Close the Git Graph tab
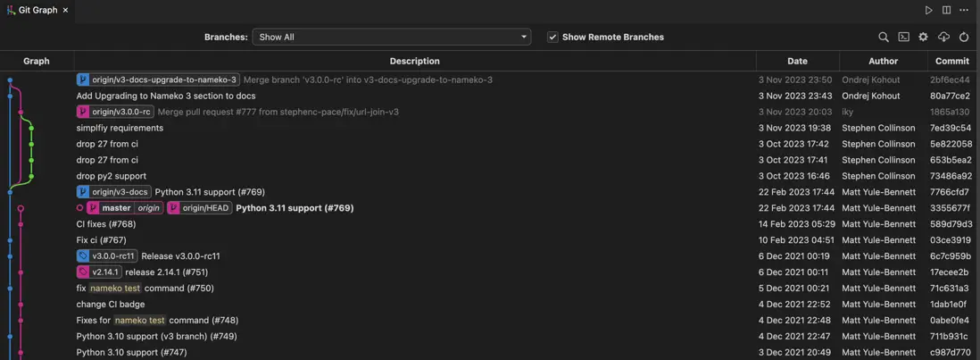The height and width of the screenshot is (360, 980). tap(65, 10)
